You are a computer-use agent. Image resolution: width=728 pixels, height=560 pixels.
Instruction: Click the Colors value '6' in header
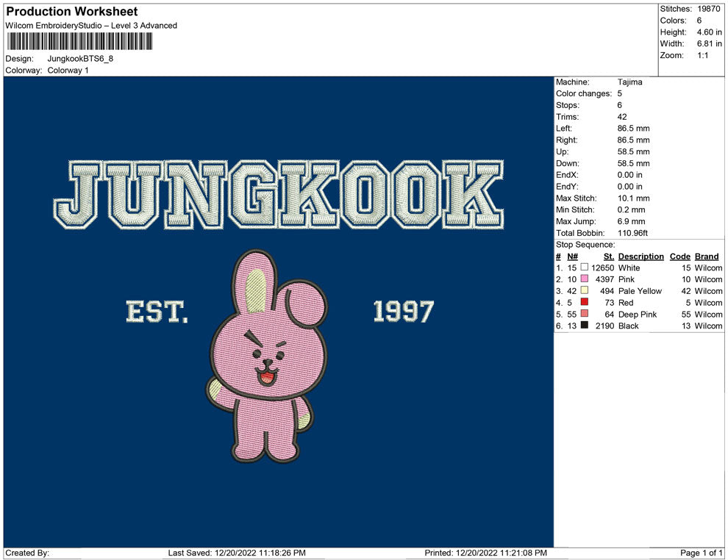[699, 21]
